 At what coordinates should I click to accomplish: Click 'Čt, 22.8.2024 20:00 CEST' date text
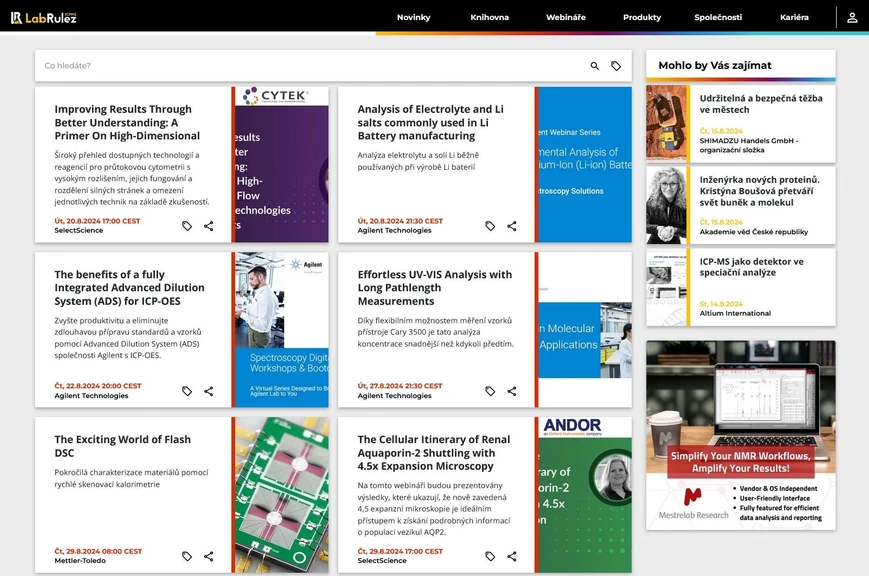[x=98, y=386]
